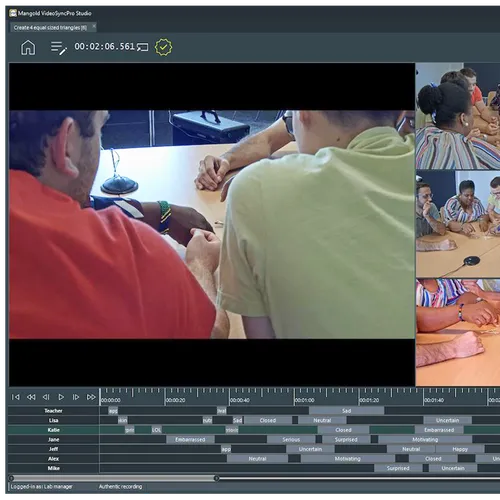This screenshot has height=500, width=500.
Task: Select the 'LOL' segment in Katie track
Action: point(156,430)
